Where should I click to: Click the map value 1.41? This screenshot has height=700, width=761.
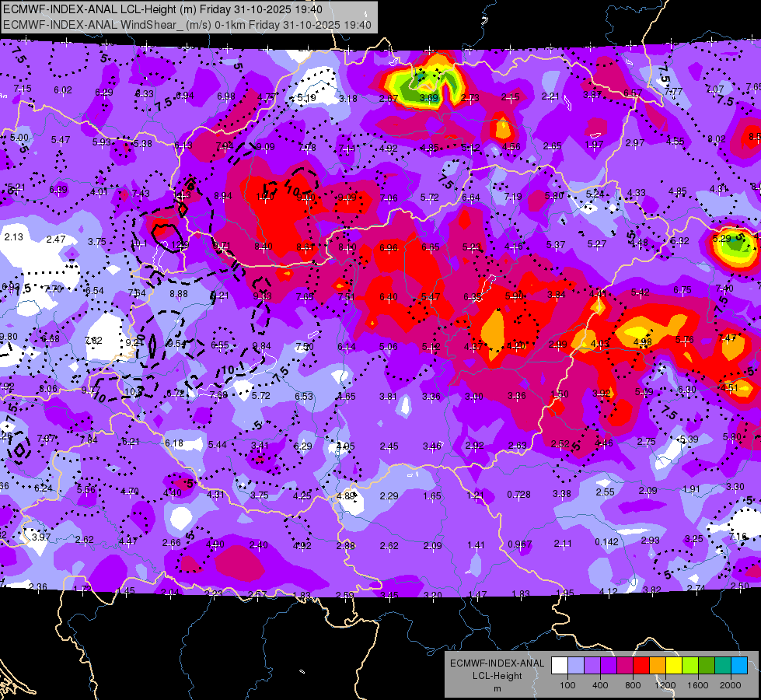[476, 545]
